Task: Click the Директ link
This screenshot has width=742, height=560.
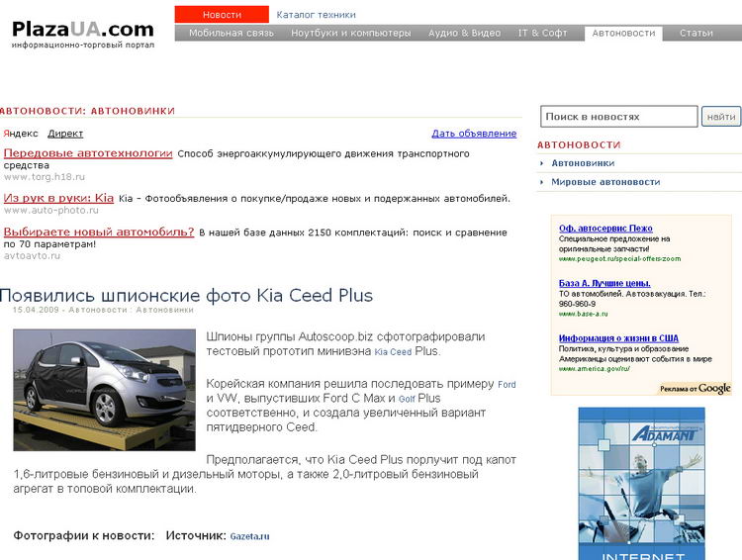Action: [x=65, y=134]
